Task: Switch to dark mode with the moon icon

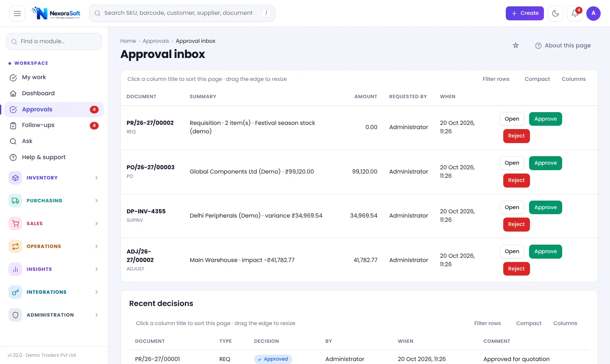Action: pos(555,14)
